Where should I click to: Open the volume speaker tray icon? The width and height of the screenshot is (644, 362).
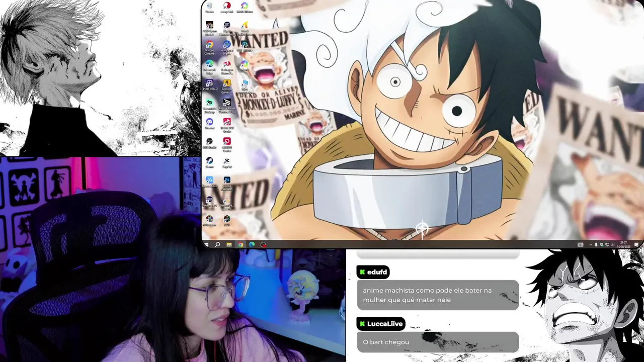pos(612,245)
